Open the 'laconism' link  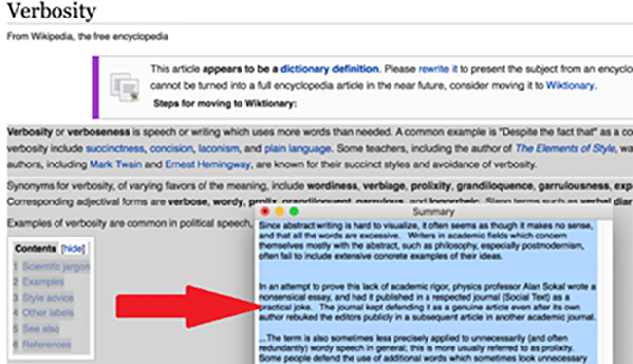[218, 149]
